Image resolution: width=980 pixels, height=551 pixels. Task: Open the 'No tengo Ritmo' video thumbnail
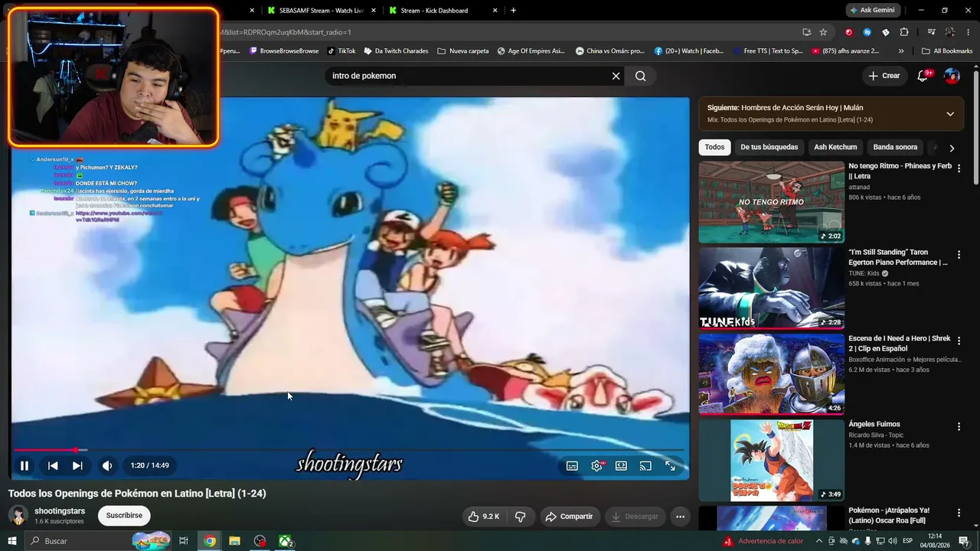tap(771, 202)
